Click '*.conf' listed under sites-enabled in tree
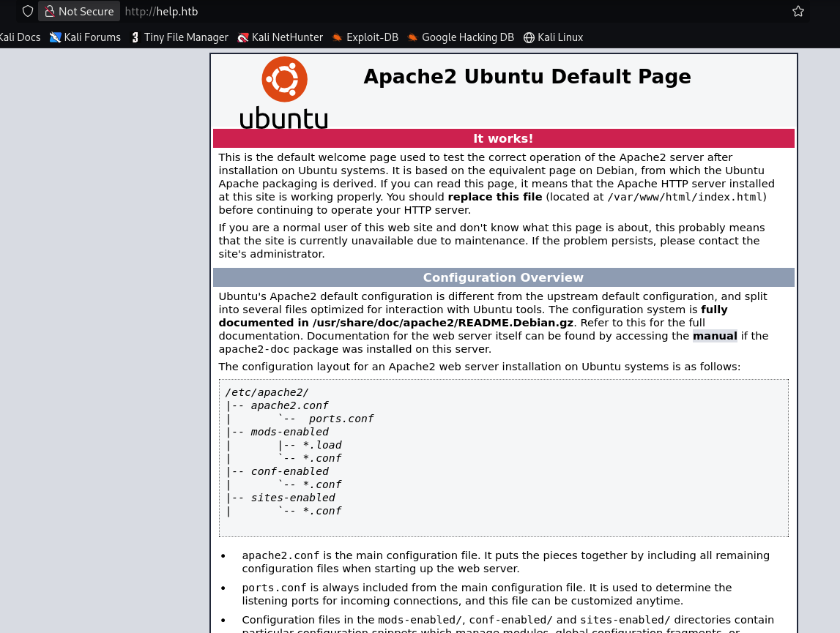The width and height of the screenshot is (840, 633). click(322, 511)
